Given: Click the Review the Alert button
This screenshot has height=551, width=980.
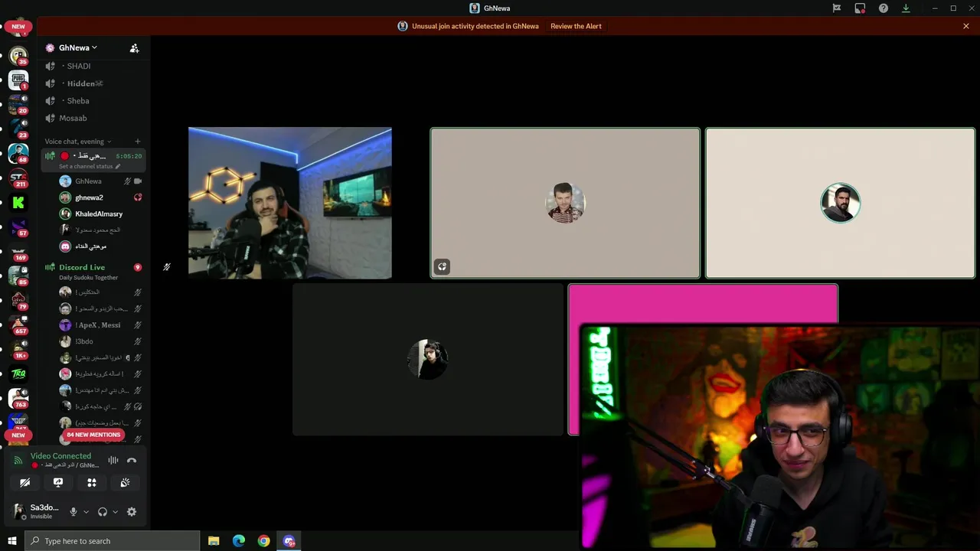Looking at the screenshot, I should click(x=576, y=26).
